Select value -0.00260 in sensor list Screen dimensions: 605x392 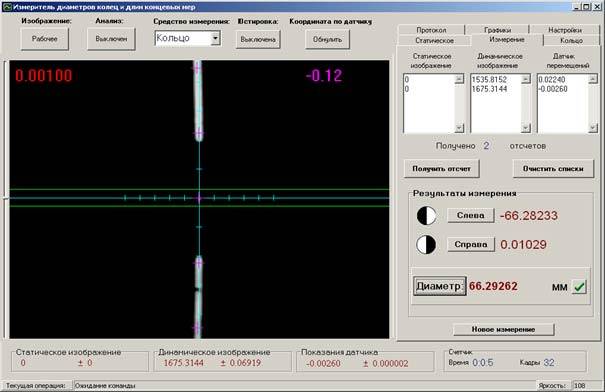click(x=553, y=89)
